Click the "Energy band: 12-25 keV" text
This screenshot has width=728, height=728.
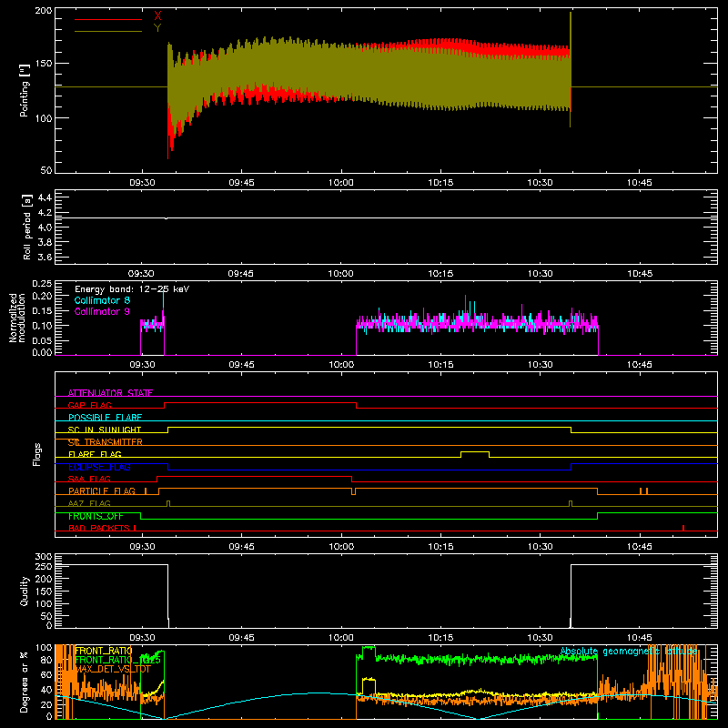click(132, 289)
